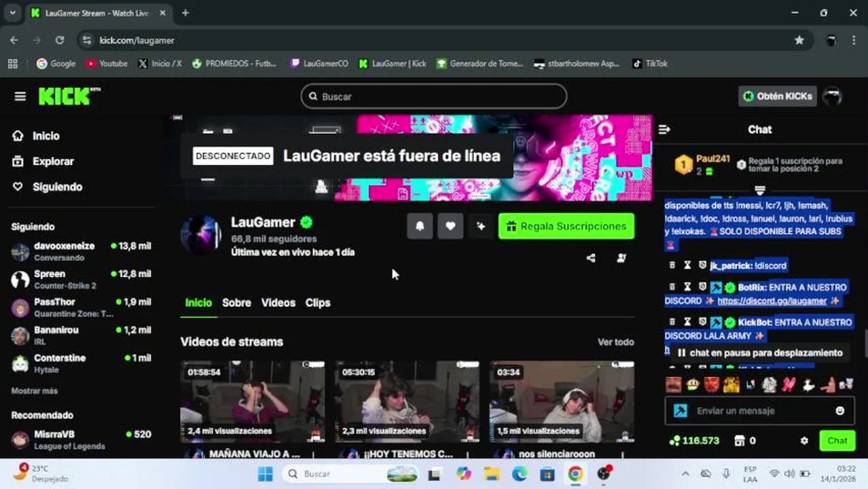Click the Obtén KICKs button
868x489 pixels.
click(x=777, y=96)
